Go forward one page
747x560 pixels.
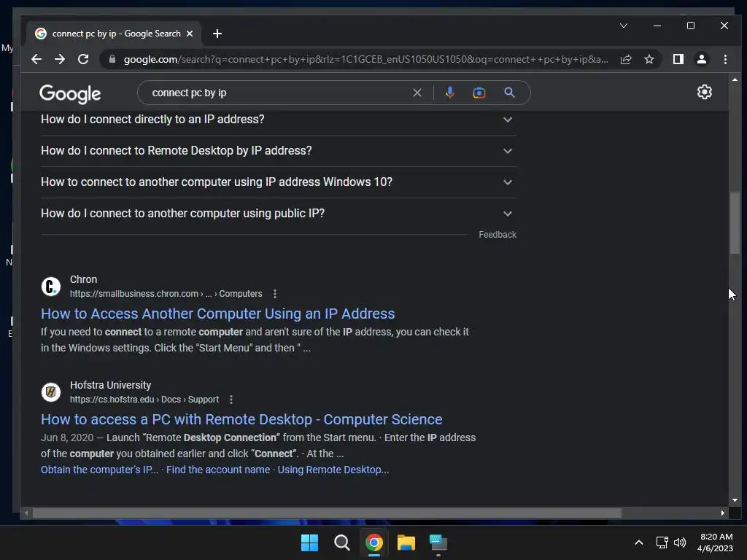click(x=60, y=59)
